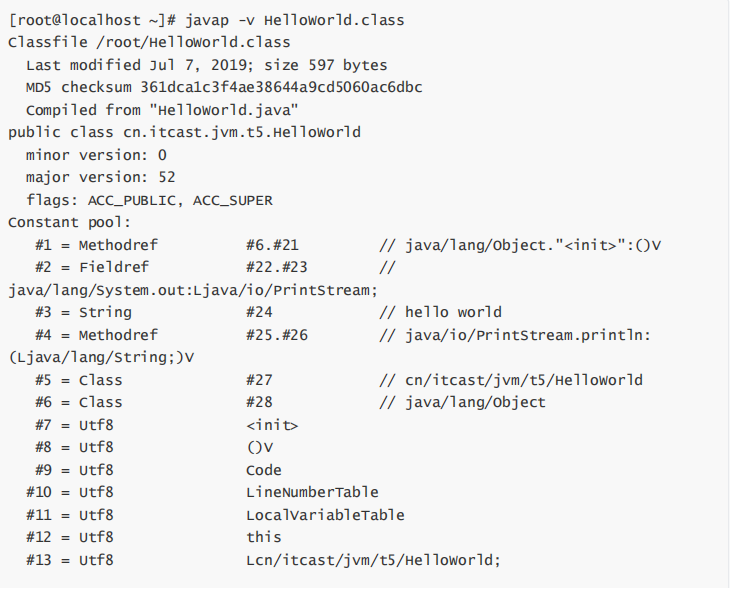730x591 pixels.
Task: Click the ACC_PUBLIC flag text
Action: [x=132, y=201]
